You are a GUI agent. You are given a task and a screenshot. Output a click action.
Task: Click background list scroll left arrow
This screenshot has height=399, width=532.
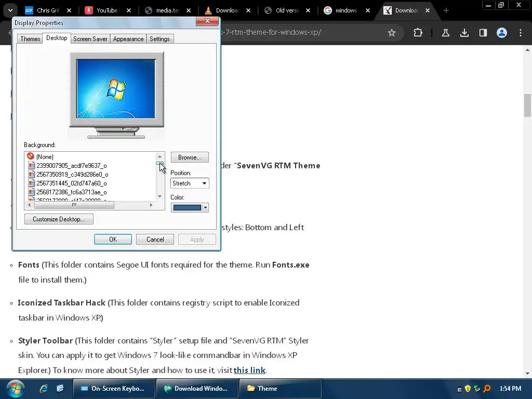tap(30, 205)
